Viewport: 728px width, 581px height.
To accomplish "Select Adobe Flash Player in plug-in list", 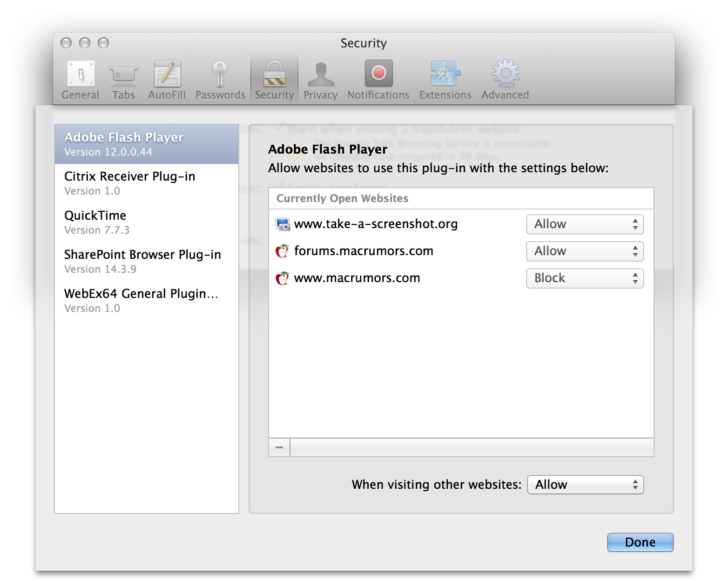I will 147,144.
